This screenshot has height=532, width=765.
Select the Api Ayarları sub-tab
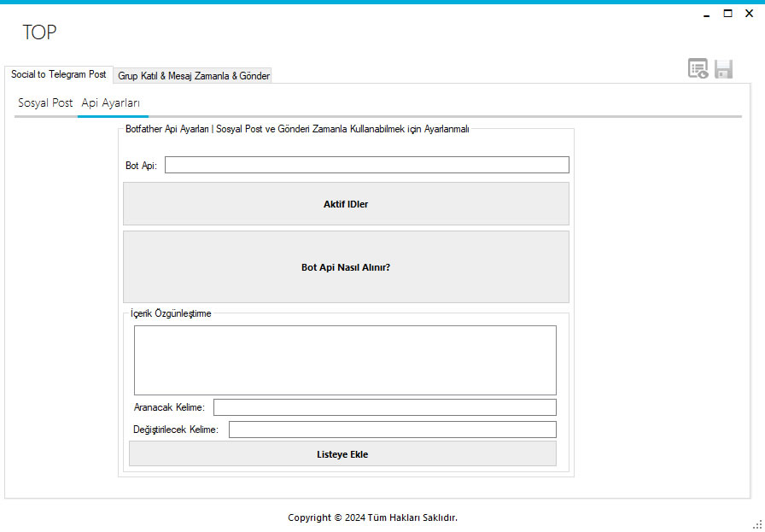coord(111,103)
